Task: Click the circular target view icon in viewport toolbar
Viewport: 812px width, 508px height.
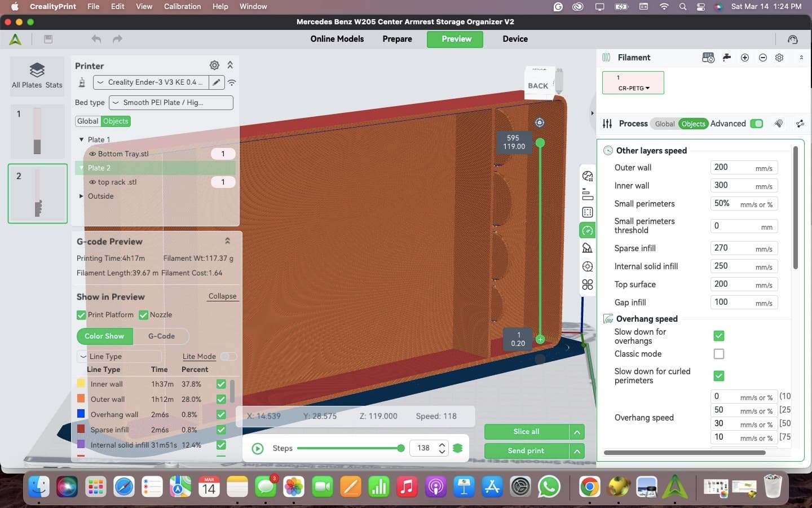Action: click(x=588, y=266)
